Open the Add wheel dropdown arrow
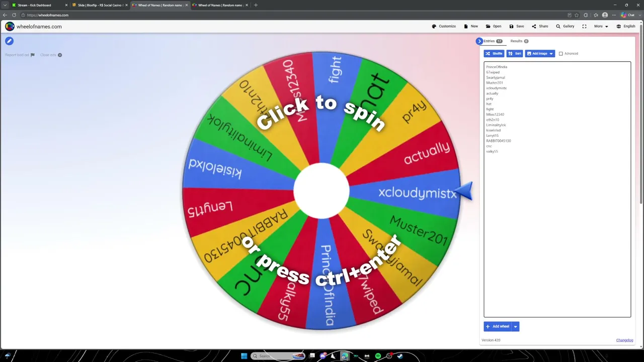 pos(515,326)
